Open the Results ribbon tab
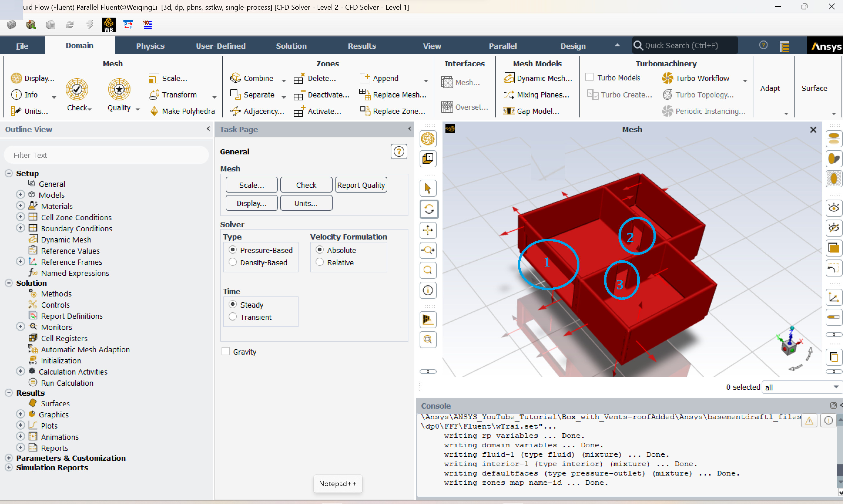 [362, 46]
